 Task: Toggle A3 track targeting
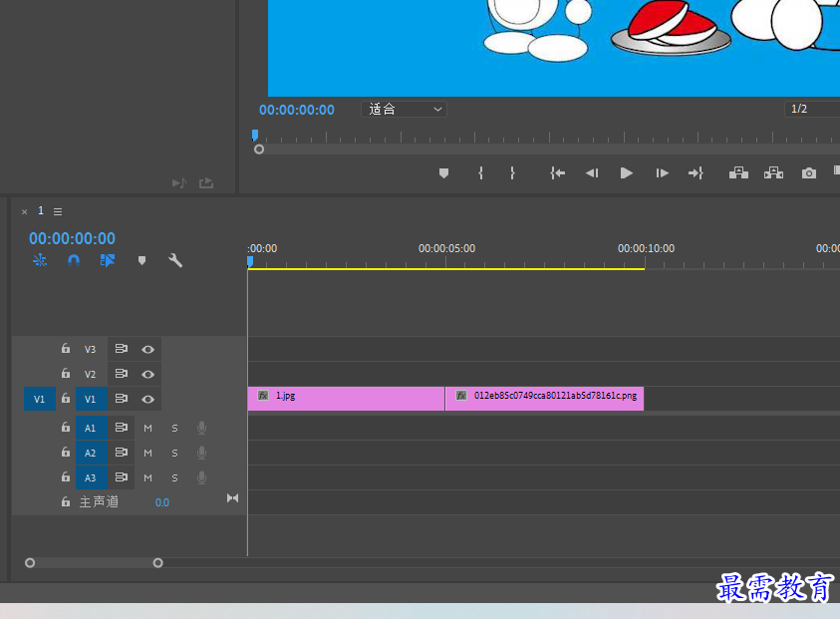pyautogui.click(x=91, y=477)
